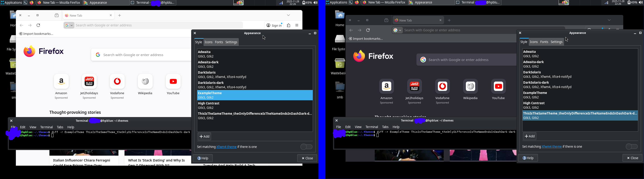
Task: Open search engine dropdown in dark Firefox
Action: [x=397, y=30]
